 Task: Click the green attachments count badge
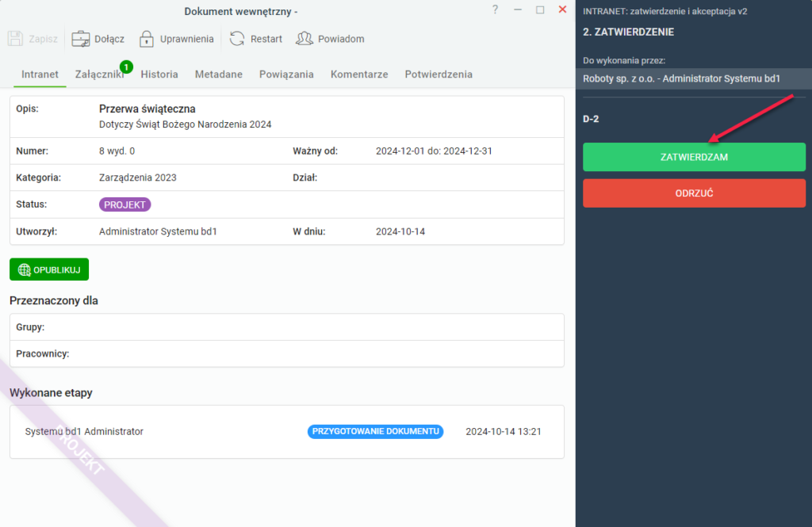[126, 67]
